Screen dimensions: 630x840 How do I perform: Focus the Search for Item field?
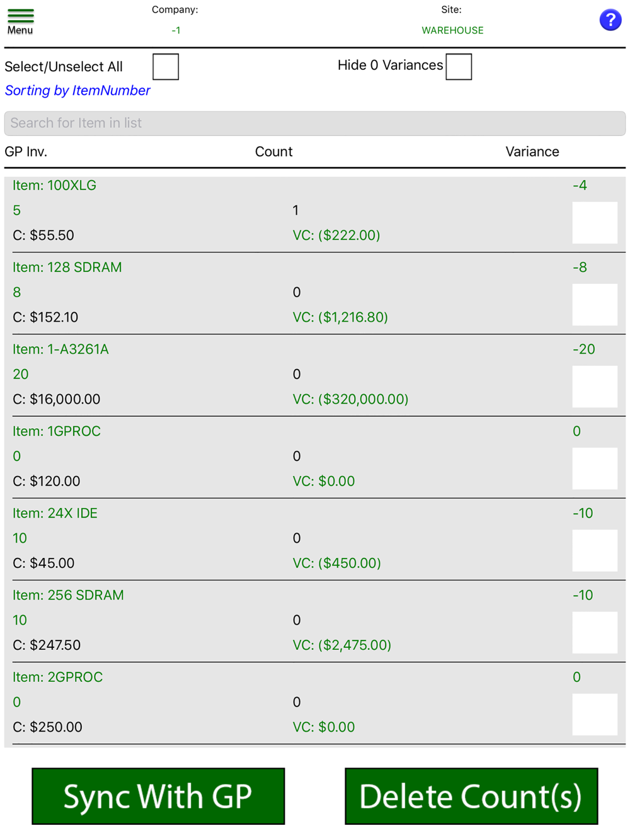pyautogui.click(x=315, y=123)
